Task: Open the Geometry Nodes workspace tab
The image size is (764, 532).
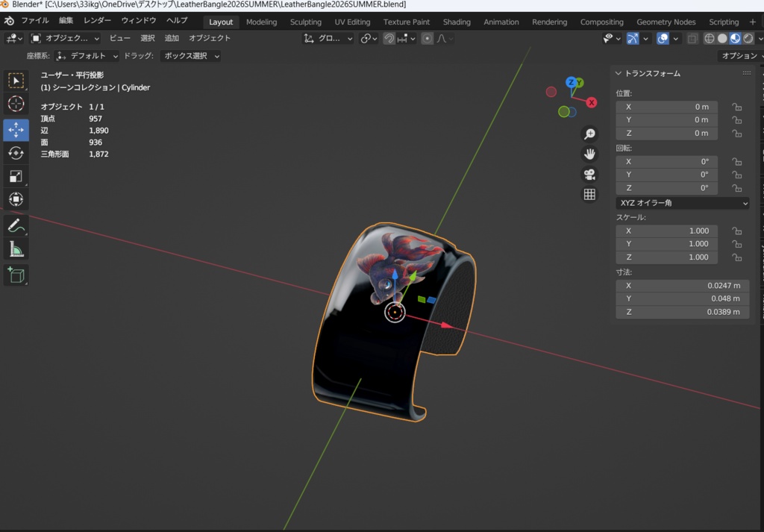Action: pos(666,22)
